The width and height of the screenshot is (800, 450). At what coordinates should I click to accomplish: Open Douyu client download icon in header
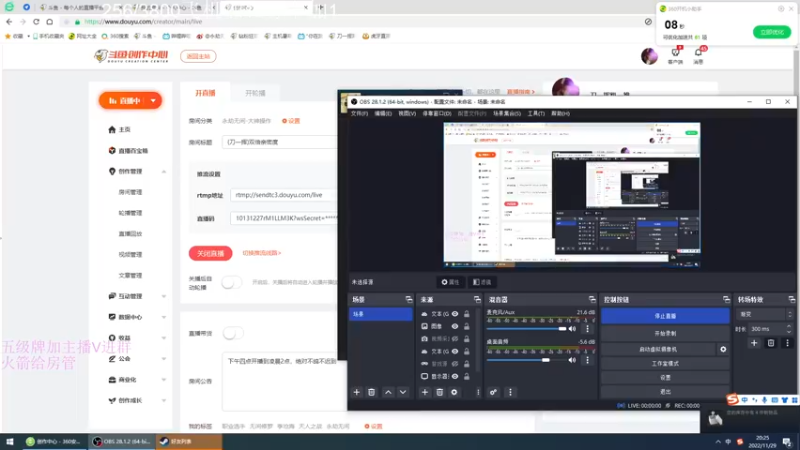676,52
